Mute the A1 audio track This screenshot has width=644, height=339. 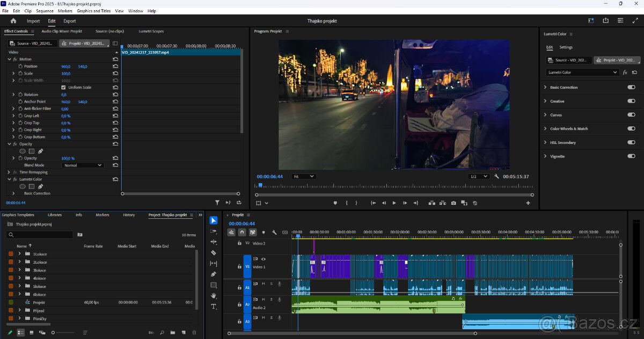(x=264, y=284)
